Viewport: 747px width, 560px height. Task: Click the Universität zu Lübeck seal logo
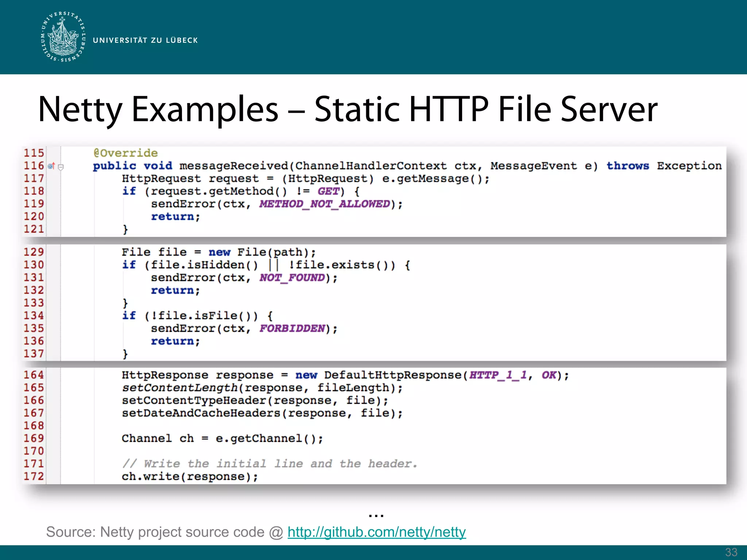pos(63,37)
